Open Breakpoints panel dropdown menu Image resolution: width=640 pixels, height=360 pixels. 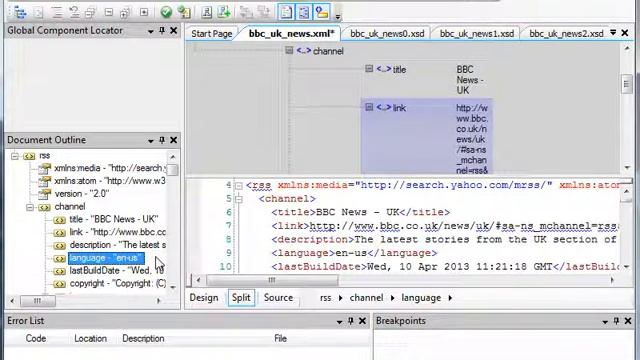pos(605,322)
